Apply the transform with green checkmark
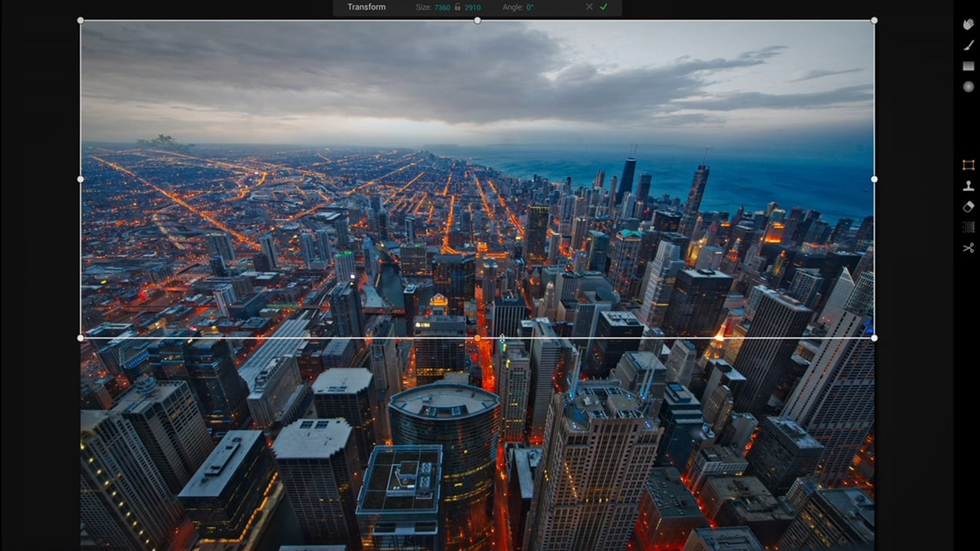The image size is (980, 551). 604,7
